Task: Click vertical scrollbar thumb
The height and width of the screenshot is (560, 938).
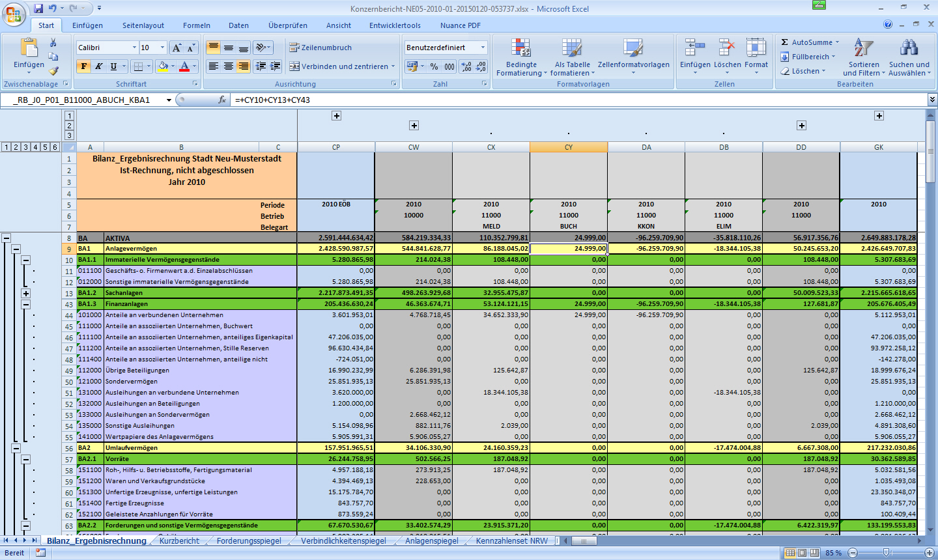Action: 930,152
